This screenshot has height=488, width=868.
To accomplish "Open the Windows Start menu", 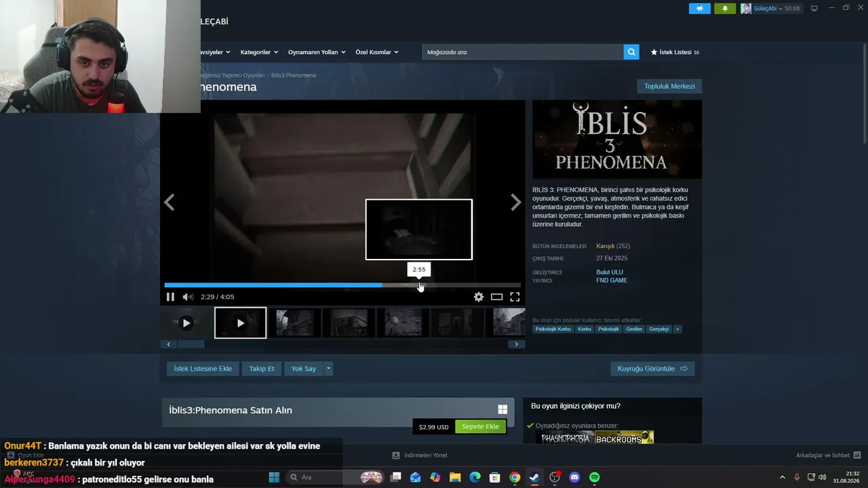I will (x=274, y=477).
